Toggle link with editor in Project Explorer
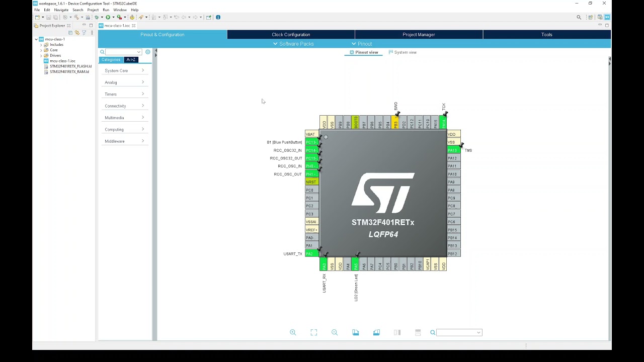644x362 pixels. coord(77,33)
